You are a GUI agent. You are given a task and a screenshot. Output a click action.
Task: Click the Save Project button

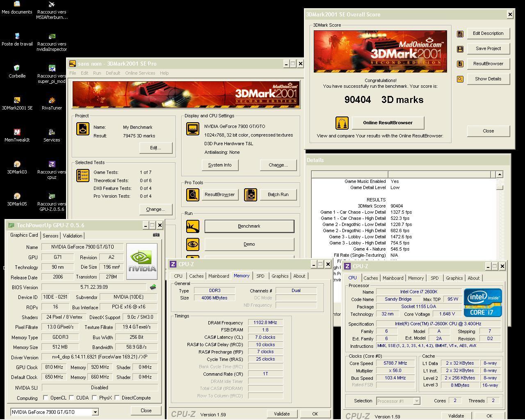(x=488, y=48)
